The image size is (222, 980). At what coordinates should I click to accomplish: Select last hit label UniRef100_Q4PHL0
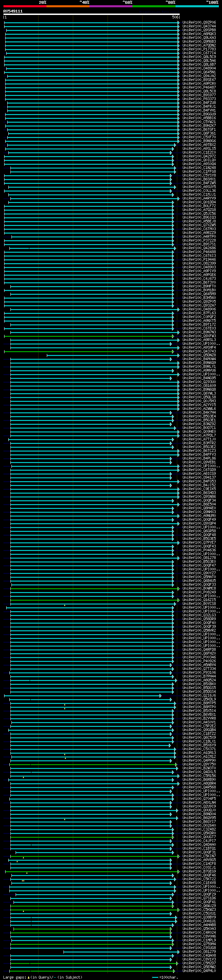point(199,971)
